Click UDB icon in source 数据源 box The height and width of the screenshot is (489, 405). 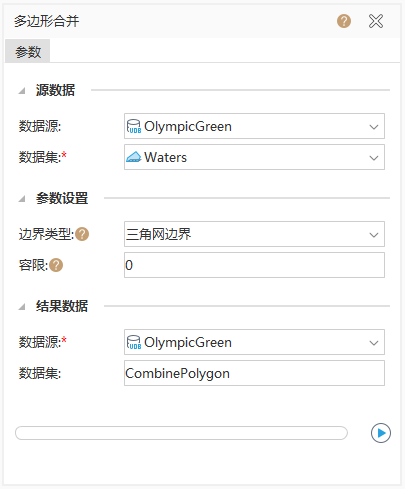click(134, 126)
